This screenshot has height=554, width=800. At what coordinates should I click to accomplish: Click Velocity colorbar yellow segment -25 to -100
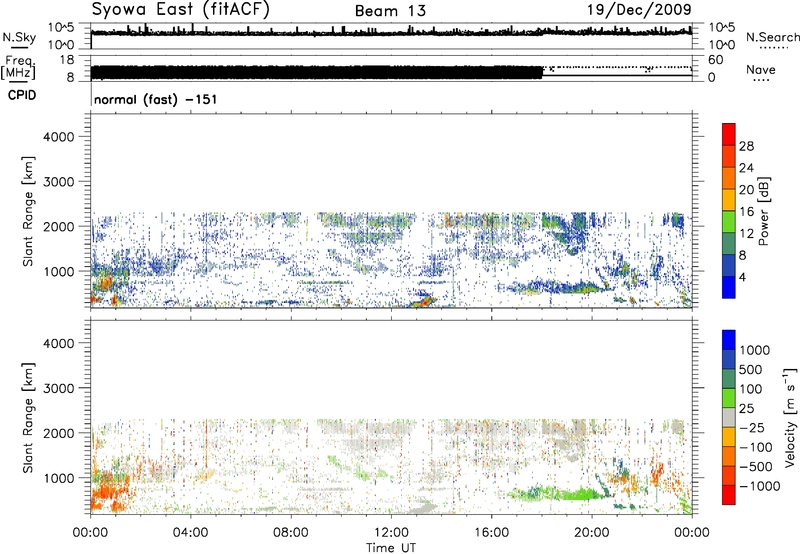729,437
